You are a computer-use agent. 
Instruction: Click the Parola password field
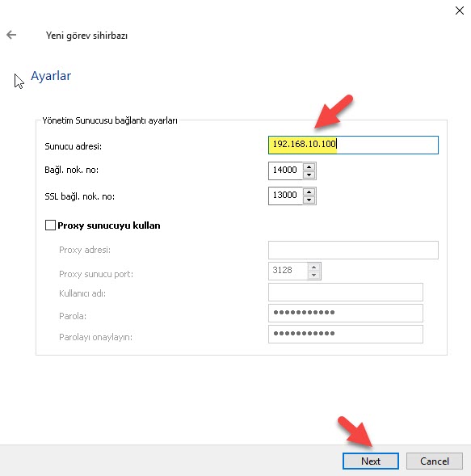point(345,313)
